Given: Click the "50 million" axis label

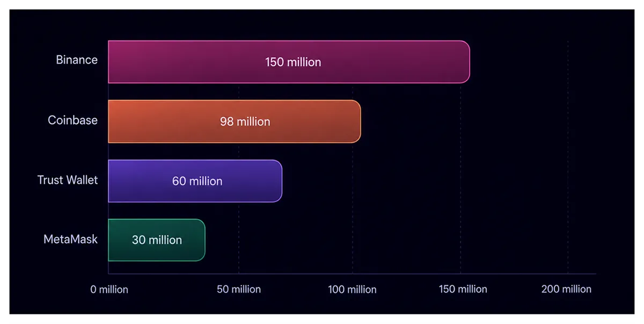Looking at the screenshot, I should 239,289.
